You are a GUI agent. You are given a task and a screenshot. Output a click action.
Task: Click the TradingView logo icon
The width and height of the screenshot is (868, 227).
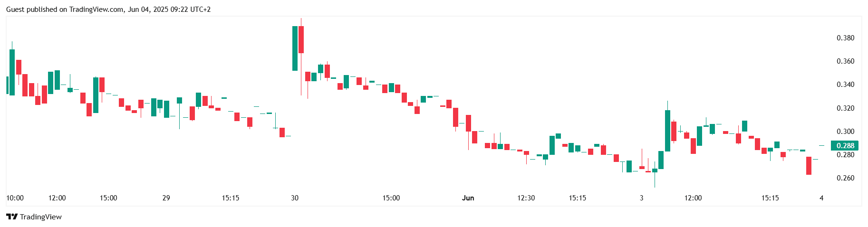[12, 217]
